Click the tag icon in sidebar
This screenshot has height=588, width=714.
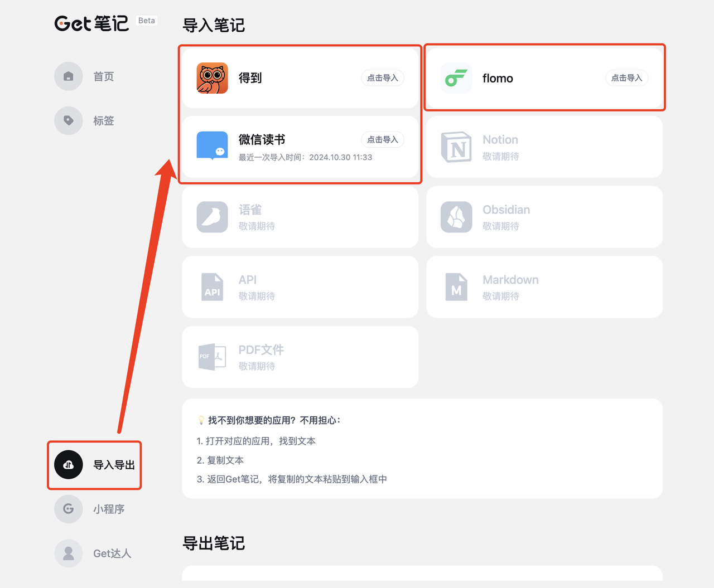(69, 120)
